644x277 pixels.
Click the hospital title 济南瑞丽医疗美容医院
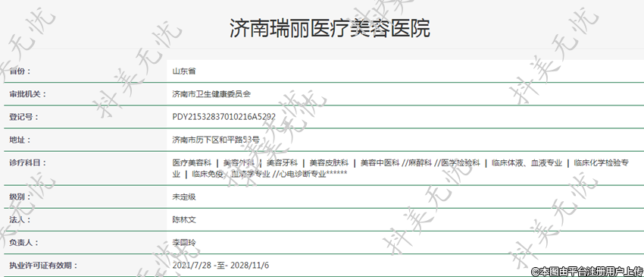(x=330, y=28)
